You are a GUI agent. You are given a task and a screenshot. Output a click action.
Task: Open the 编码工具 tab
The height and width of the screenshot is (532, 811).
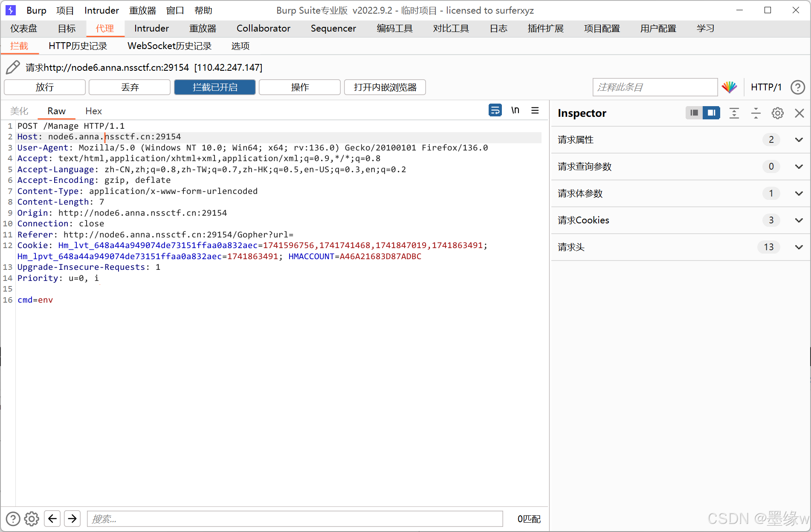395,28
